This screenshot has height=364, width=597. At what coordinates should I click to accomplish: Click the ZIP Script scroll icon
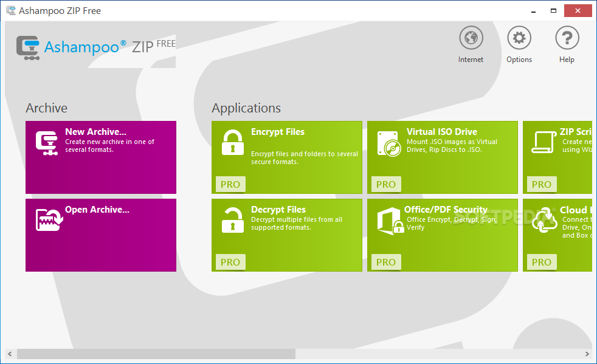click(544, 142)
